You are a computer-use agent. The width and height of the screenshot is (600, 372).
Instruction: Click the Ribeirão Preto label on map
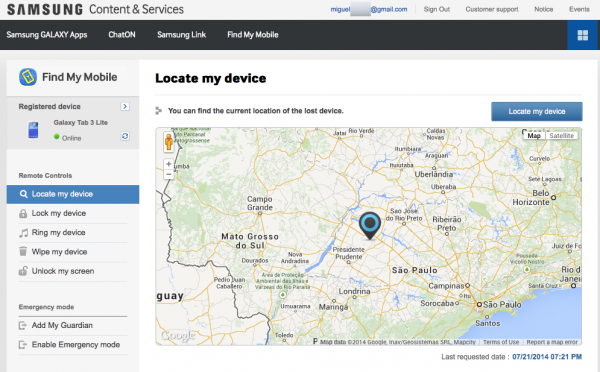point(447,224)
